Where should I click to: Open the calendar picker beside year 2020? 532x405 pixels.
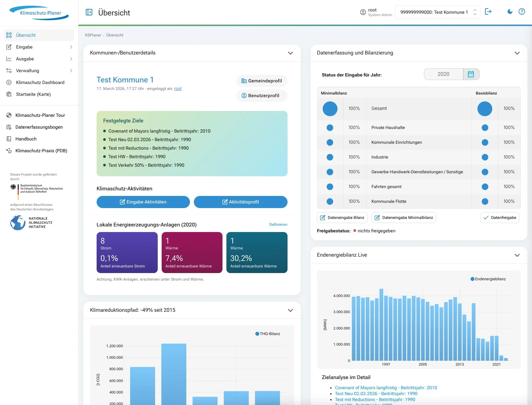[471, 74]
